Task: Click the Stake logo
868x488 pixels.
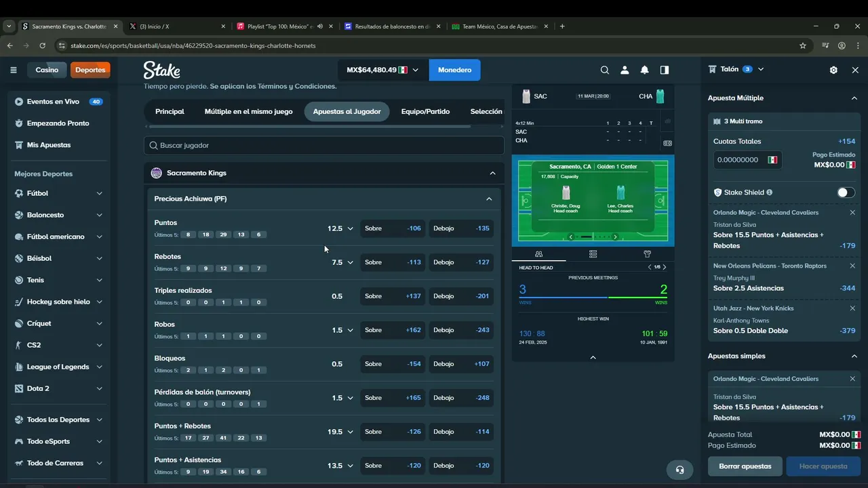Action: (161, 70)
